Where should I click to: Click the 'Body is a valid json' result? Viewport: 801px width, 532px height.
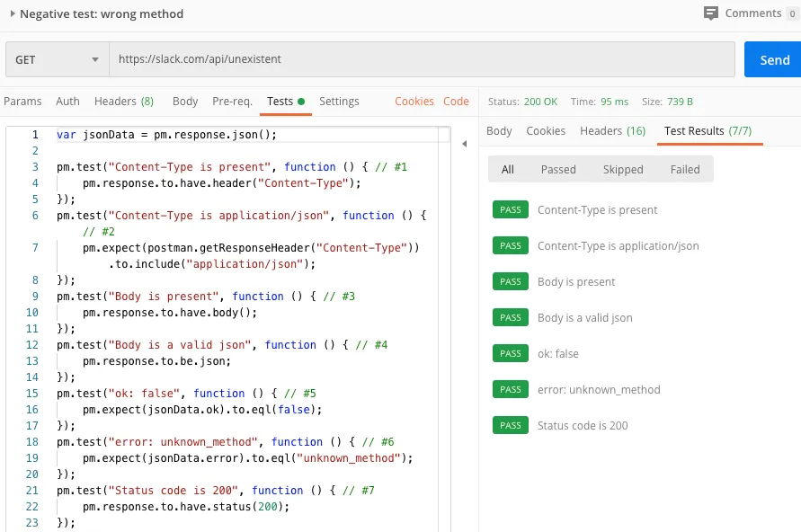pyautogui.click(x=585, y=317)
